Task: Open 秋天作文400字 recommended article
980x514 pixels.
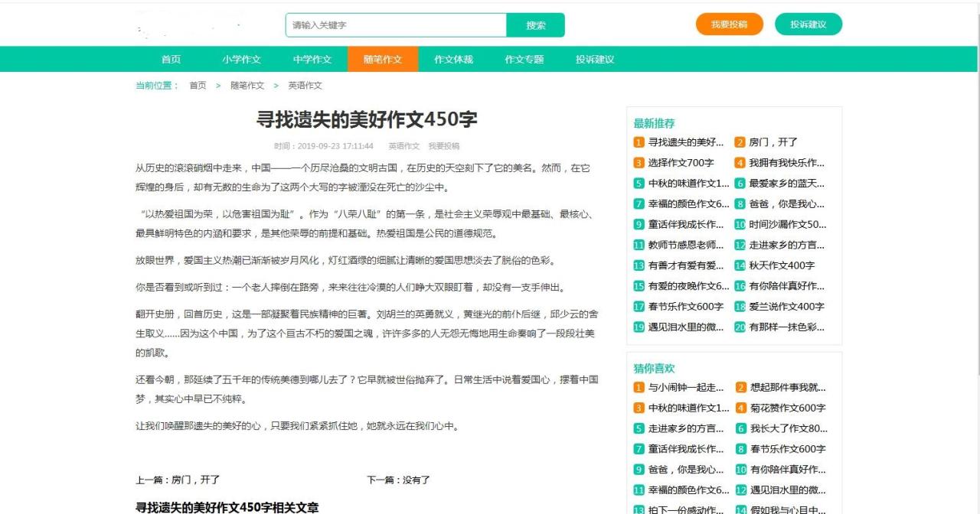Action: click(782, 266)
